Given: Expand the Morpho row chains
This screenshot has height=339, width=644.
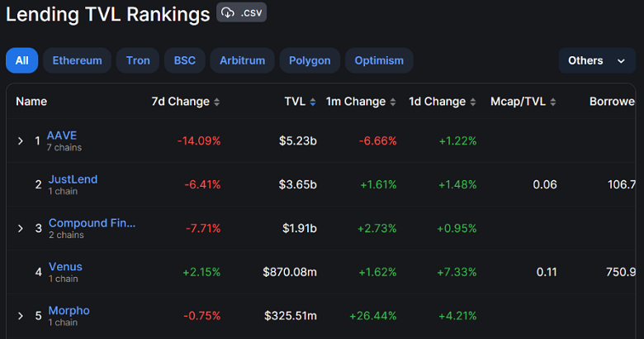Looking at the screenshot, I should tap(21, 316).
